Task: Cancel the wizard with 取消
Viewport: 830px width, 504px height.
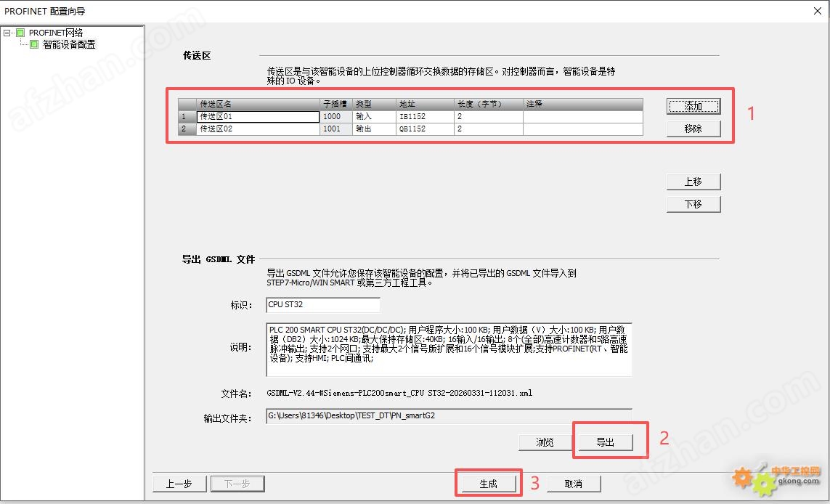Action: point(574,484)
